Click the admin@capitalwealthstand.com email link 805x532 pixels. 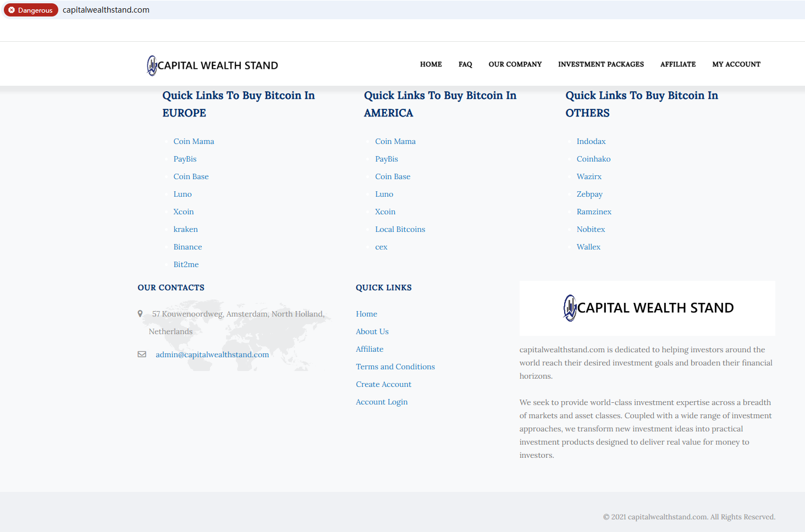pos(212,354)
